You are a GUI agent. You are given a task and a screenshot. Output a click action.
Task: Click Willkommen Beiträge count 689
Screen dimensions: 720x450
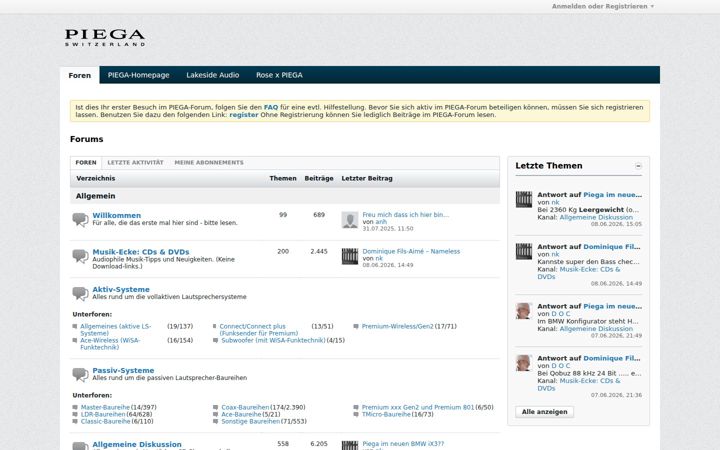point(319,214)
